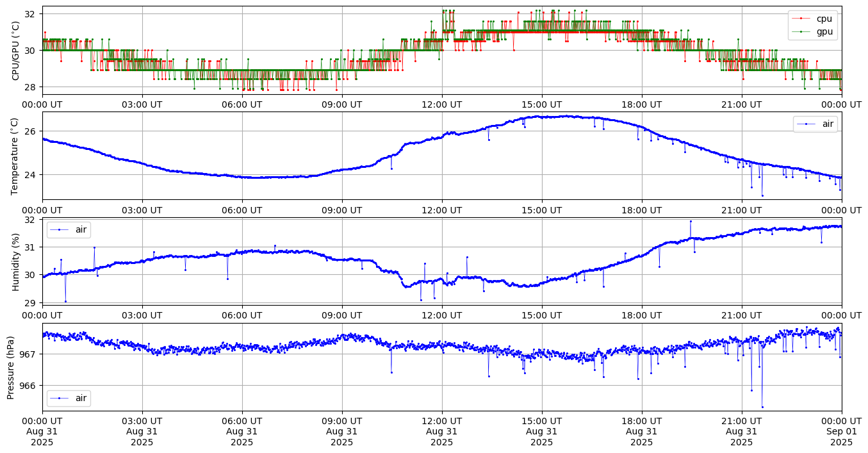
Task: Click 06:00 UT label under Temperature chart
Action: coord(242,210)
